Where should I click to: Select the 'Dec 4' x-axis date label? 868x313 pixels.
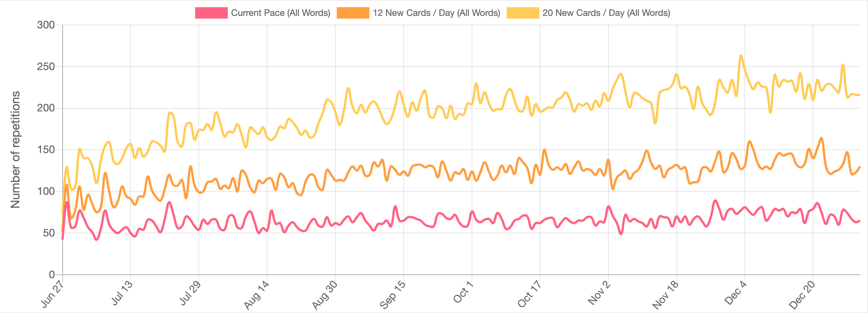click(736, 293)
